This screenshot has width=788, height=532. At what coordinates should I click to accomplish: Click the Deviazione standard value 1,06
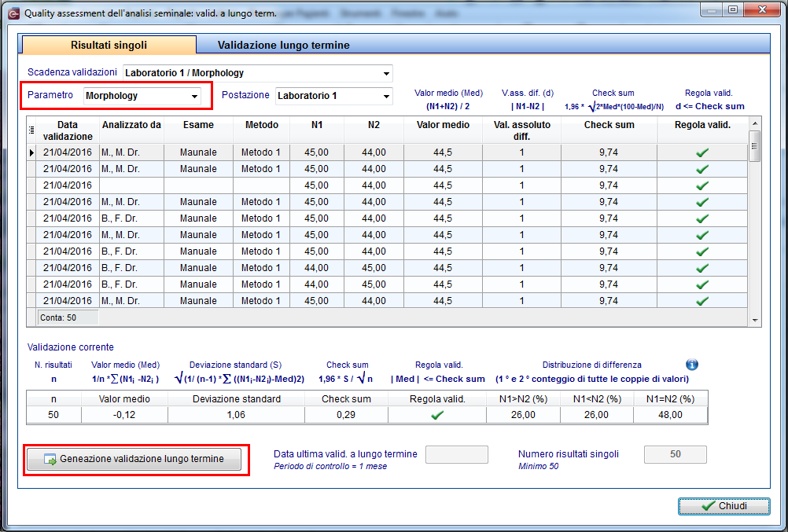pyautogui.click(x=236, y=415)
